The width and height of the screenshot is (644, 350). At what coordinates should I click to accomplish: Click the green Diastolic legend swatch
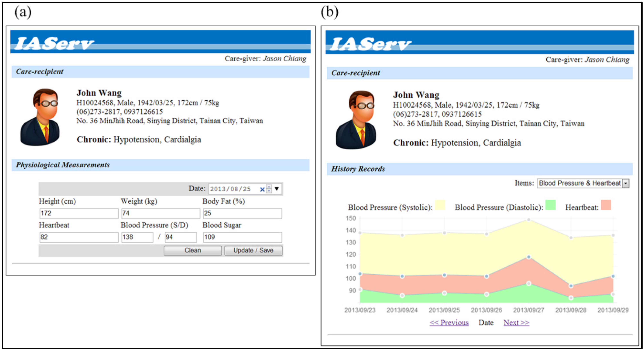551,205
